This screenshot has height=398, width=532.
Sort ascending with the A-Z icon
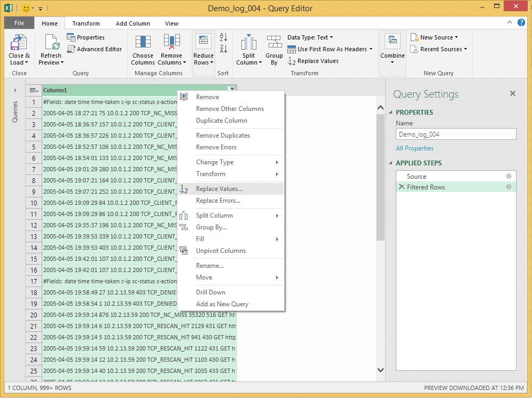(x=223, y=37)
